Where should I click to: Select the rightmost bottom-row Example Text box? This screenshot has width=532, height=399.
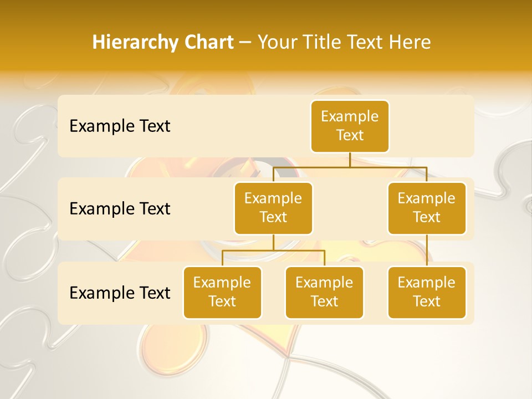[426, 293]
